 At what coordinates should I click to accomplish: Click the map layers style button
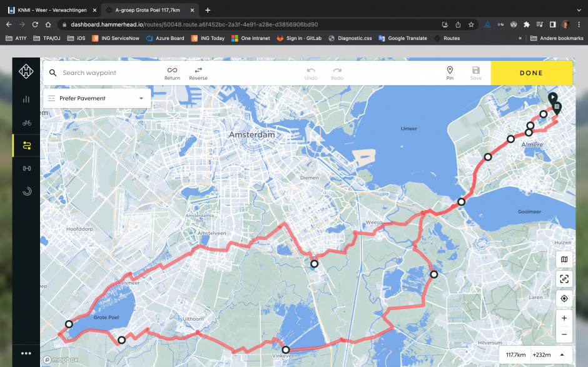pyautogui.click(x=564, y=259)
